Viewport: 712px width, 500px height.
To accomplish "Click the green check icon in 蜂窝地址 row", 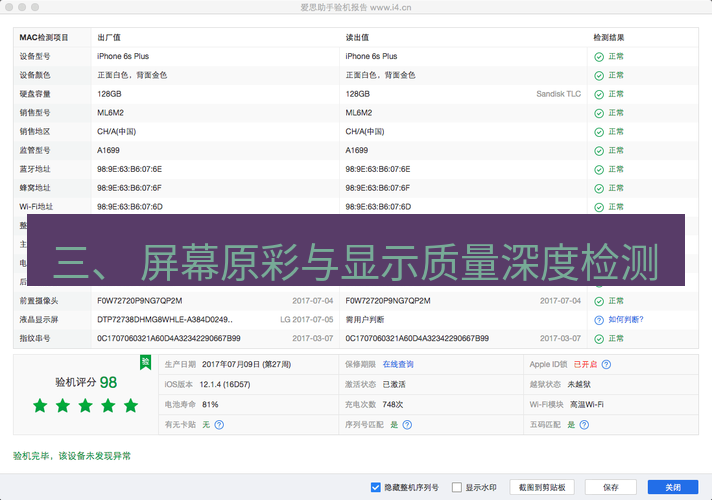I will [599, 188].
